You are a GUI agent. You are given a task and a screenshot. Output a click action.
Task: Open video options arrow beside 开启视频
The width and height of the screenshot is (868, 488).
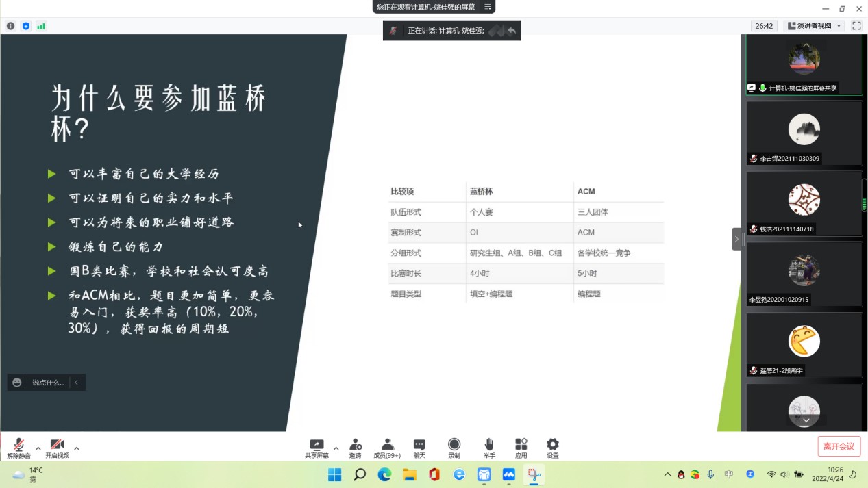point(77,449)
